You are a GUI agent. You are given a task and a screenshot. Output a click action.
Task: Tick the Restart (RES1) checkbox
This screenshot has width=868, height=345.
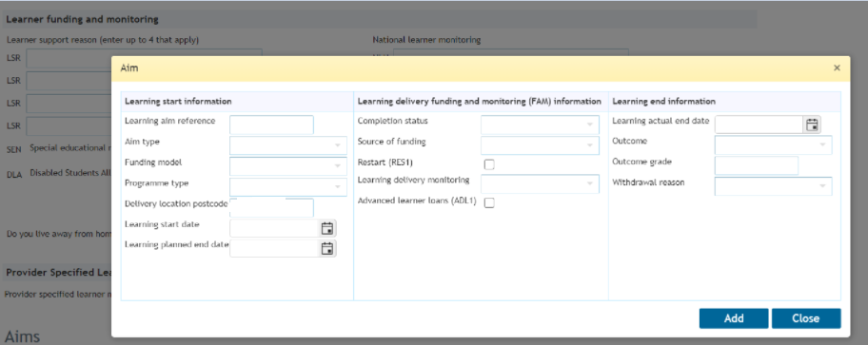coord(489,164)
